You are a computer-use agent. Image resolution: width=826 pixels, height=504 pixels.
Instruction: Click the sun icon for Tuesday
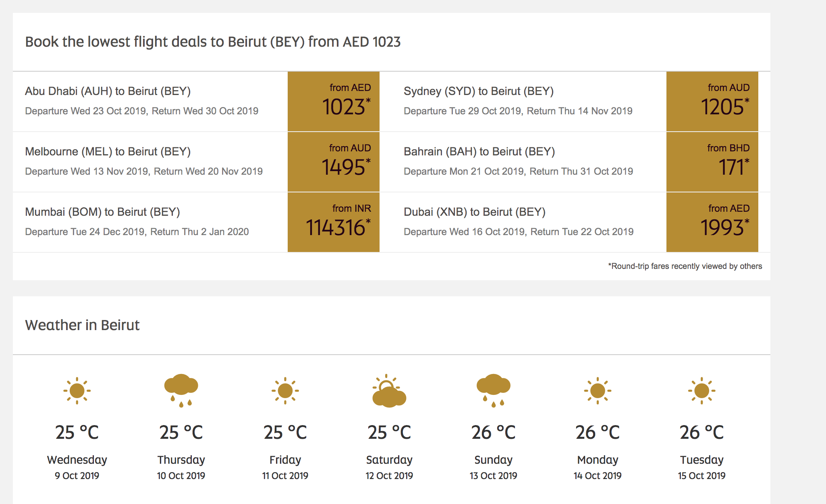(x=701, y=390)
